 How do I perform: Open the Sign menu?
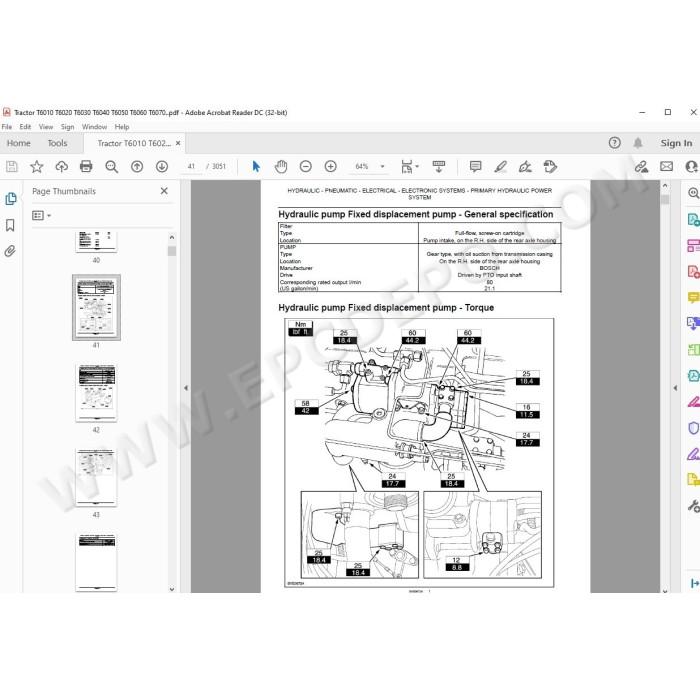click(67, 127)
